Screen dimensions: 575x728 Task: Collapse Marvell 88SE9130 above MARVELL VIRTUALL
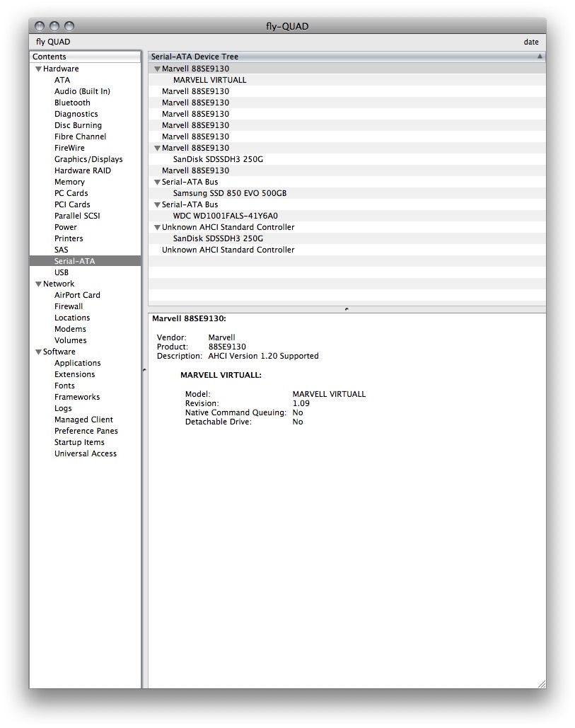[x=157, y=69]
